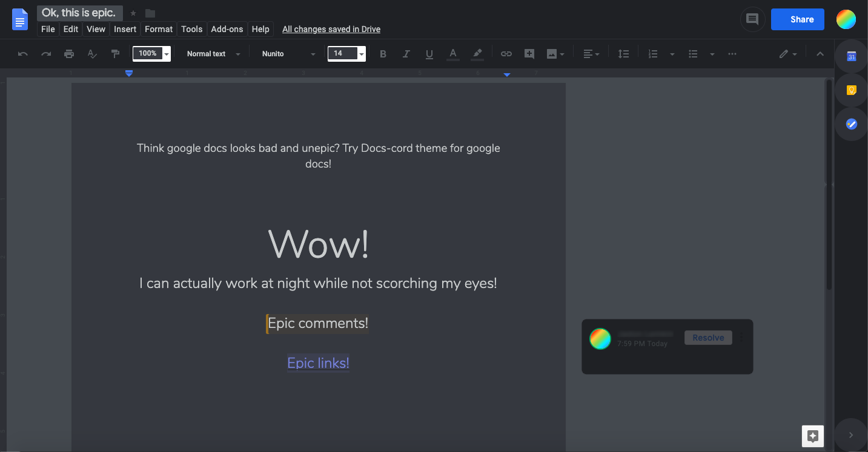
Task: Open Google Tasks from the side panel
Action: pos(850,124)
